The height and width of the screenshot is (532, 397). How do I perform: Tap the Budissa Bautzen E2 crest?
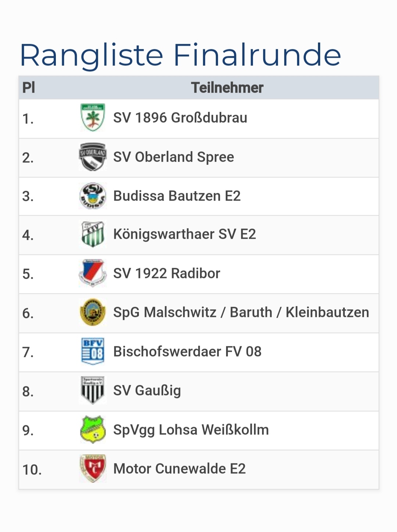click(93, 196)
